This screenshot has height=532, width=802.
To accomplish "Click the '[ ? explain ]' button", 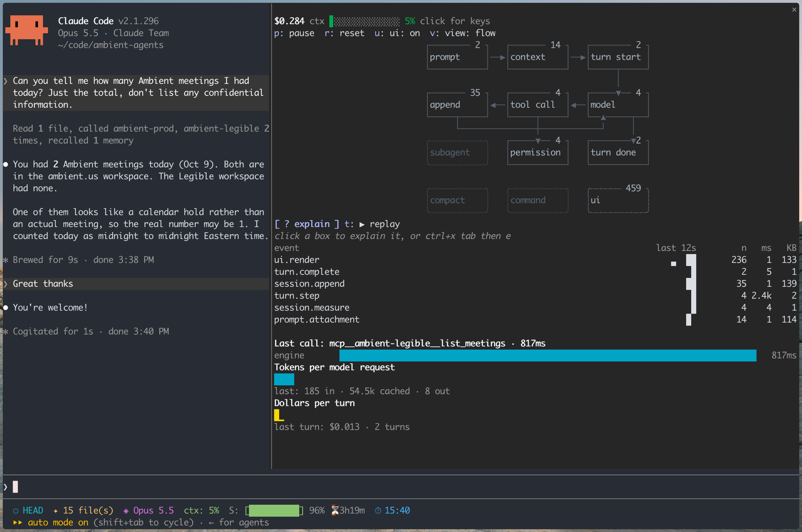I will 307,224.
